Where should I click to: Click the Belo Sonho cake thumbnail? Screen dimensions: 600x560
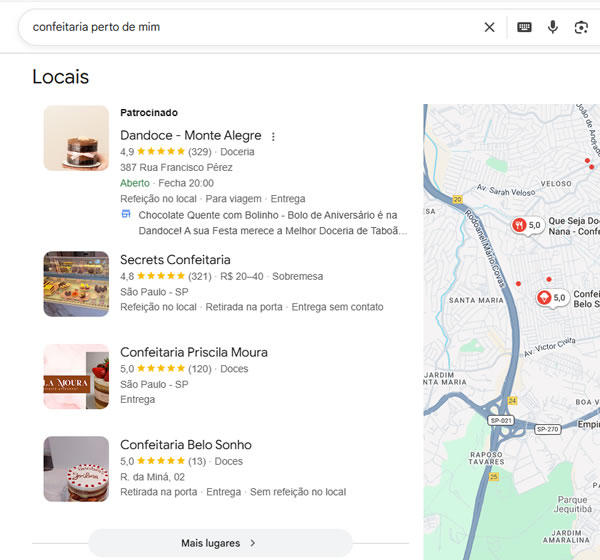tap(76, 469)
